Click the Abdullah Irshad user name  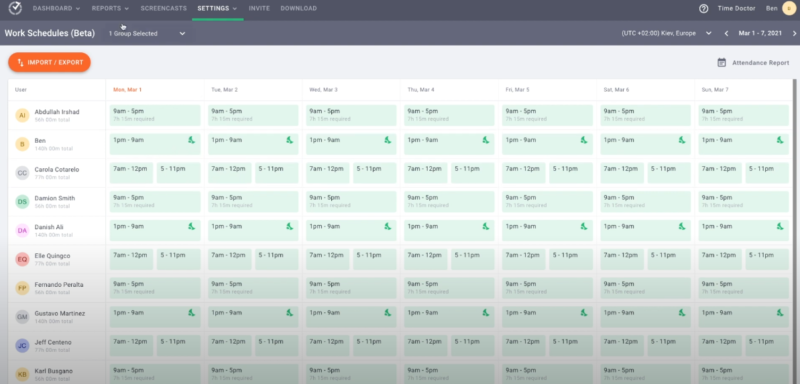[57, 112]
